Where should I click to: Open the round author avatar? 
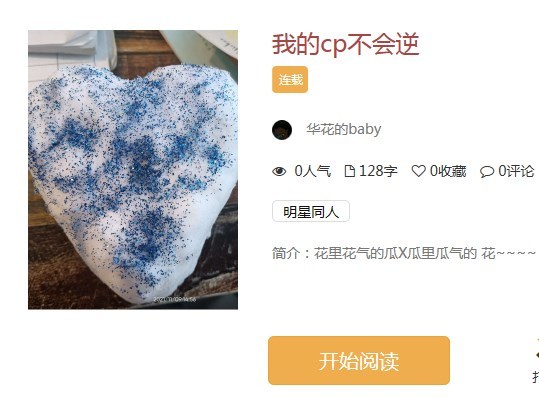click(x=282, y=130)
